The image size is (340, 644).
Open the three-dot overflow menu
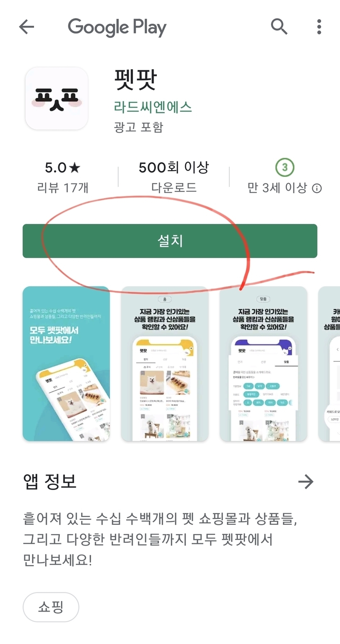coord(319,27)
